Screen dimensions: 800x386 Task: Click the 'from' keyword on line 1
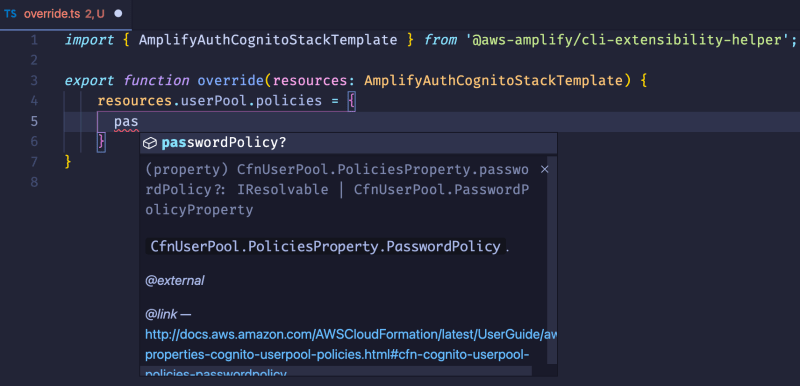coord(440,40)
